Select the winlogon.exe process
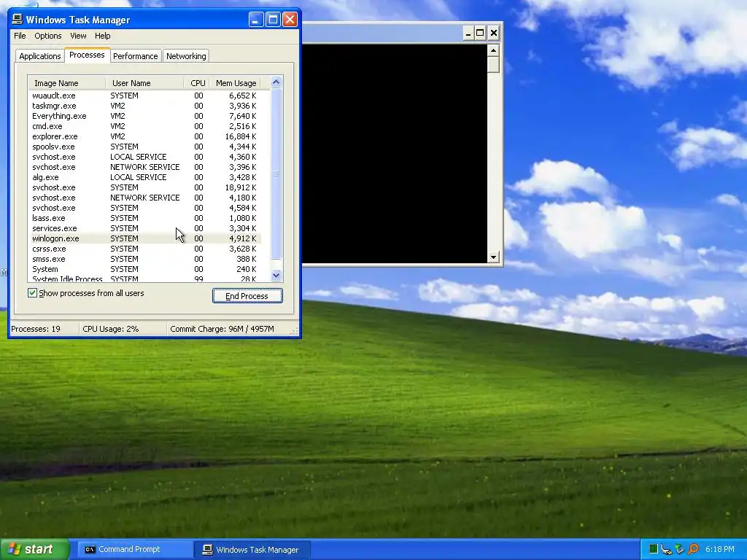 pos(145,238)
